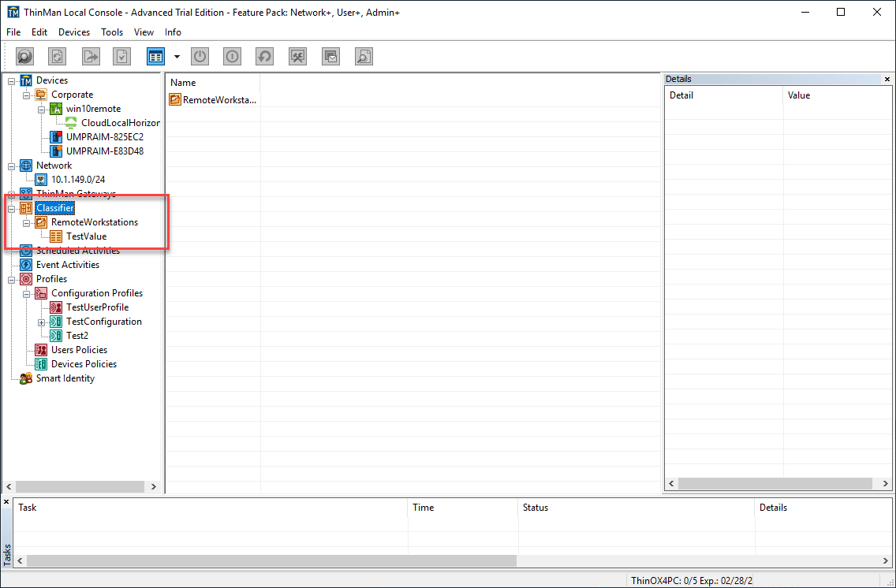Click the Status column header
The height and width of the screenshot is (588, 896).
click(x=637, y=508)
